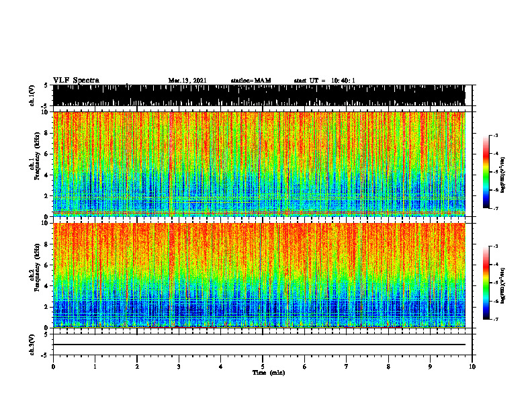Click the ch.2 spectrogram color scale bar

[486, 283]
